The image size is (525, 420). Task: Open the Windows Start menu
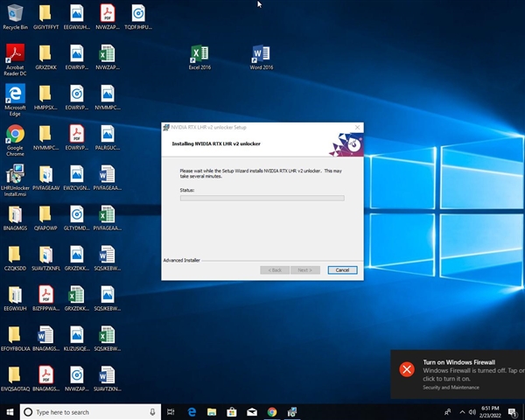click(10, 412)
